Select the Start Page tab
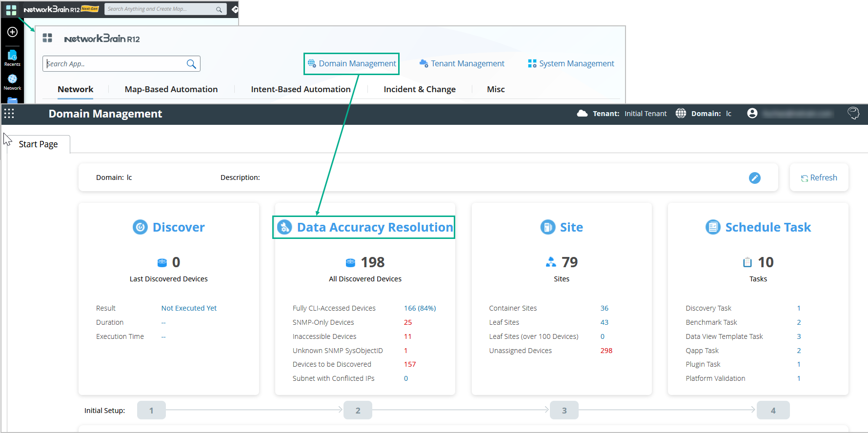 click(38, 144)
